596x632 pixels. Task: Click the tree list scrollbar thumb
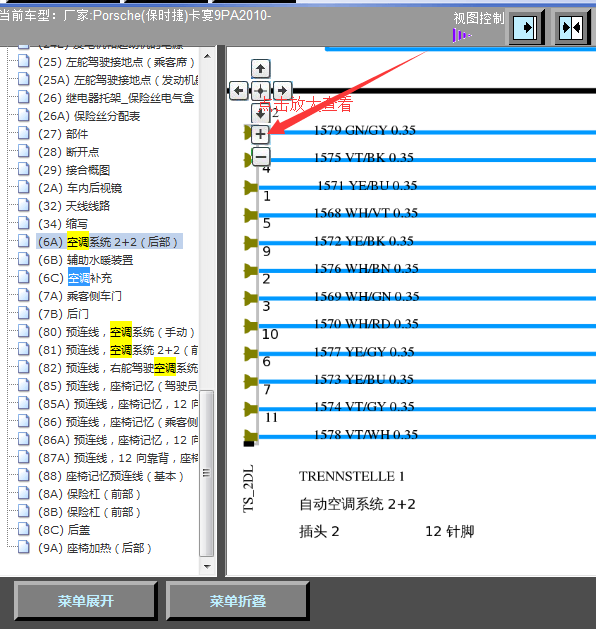tap(207, 474)
